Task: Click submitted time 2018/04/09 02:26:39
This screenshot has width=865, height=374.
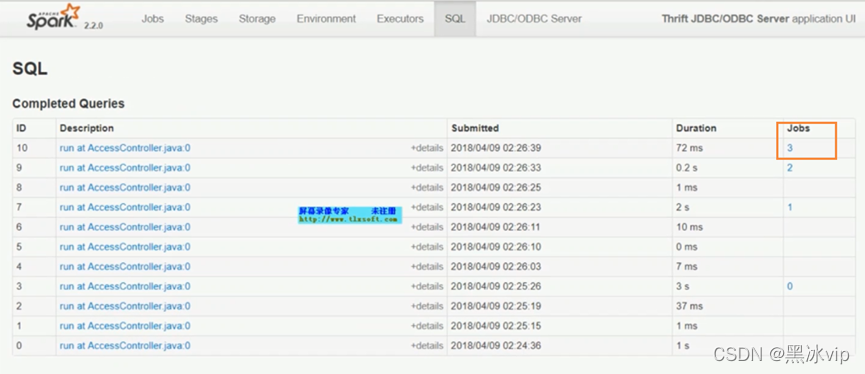Action: (x=496, y=148)
